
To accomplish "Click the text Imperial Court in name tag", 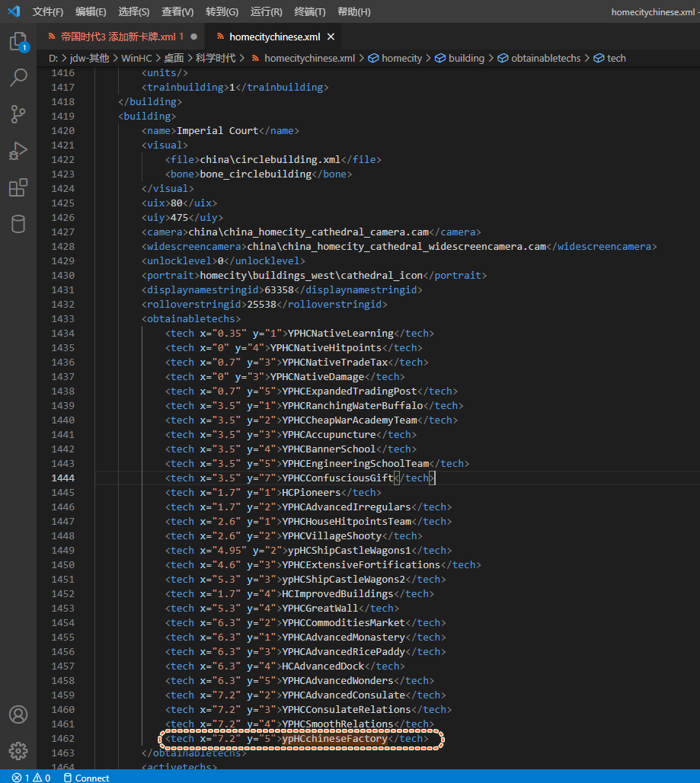I will pos(217,131).
